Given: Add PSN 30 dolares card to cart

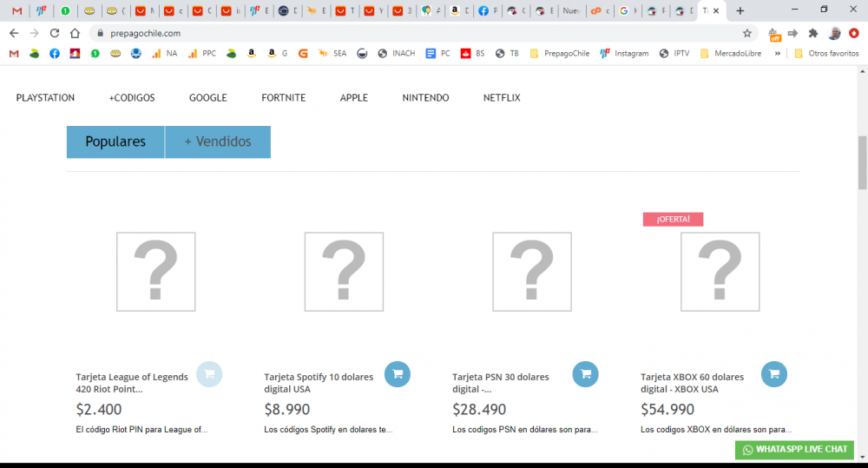Looking at the screenshot, I should (586, 374).
